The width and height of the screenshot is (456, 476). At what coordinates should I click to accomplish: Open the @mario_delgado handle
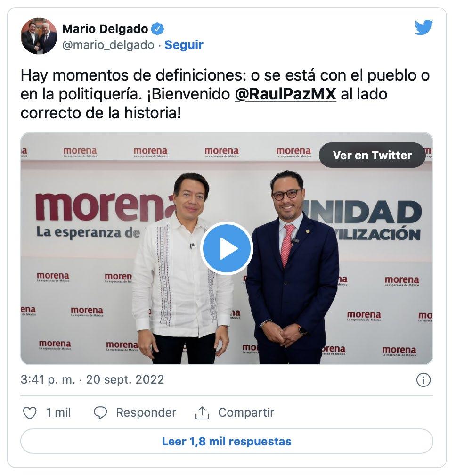[108, 45]
